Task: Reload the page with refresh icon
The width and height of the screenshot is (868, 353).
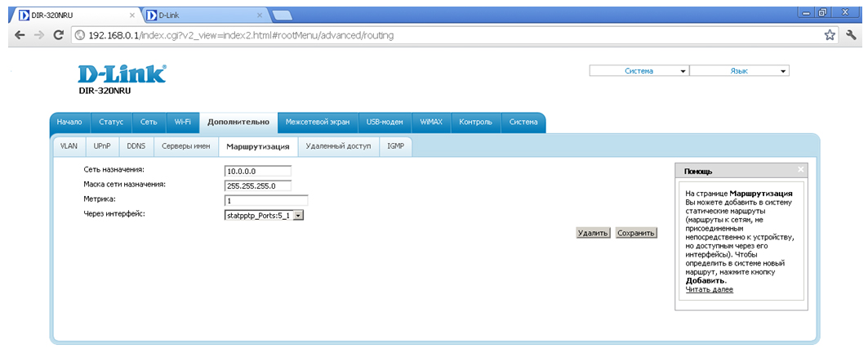Action: (59, 35)
